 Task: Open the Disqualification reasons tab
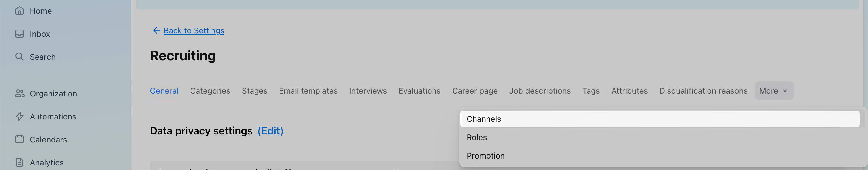703,91
